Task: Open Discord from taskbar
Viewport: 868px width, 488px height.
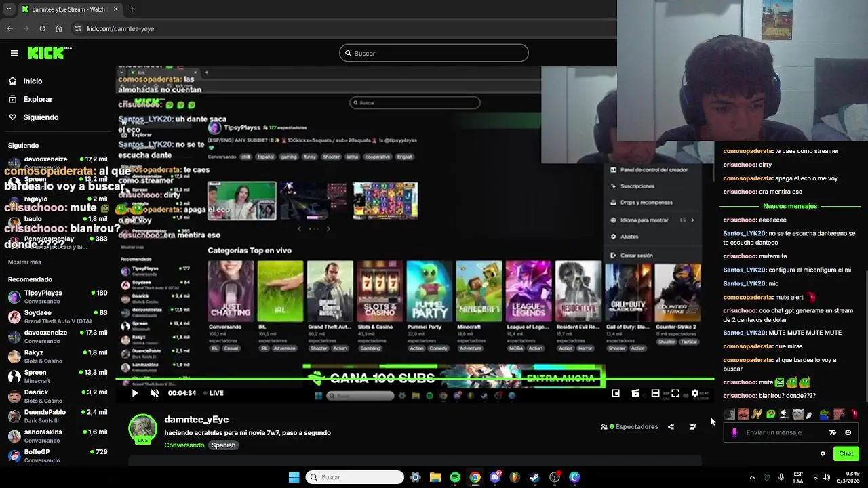Action: [495, 477]
